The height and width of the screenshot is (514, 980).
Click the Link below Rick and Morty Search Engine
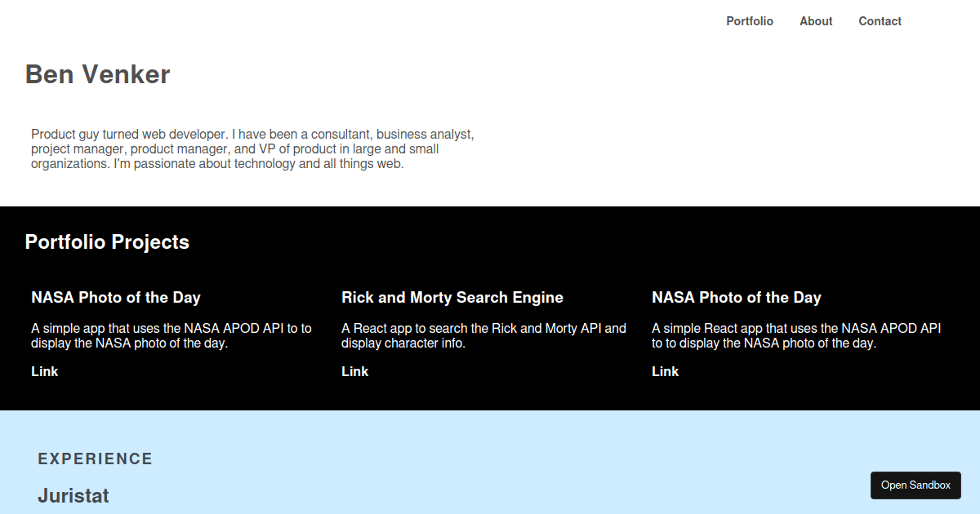(354, 371)
